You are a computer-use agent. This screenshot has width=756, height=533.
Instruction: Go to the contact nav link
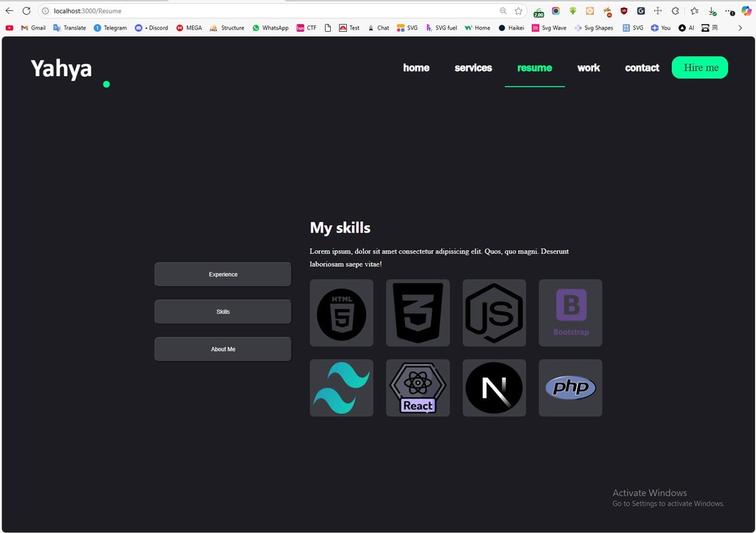pos(642,68)
